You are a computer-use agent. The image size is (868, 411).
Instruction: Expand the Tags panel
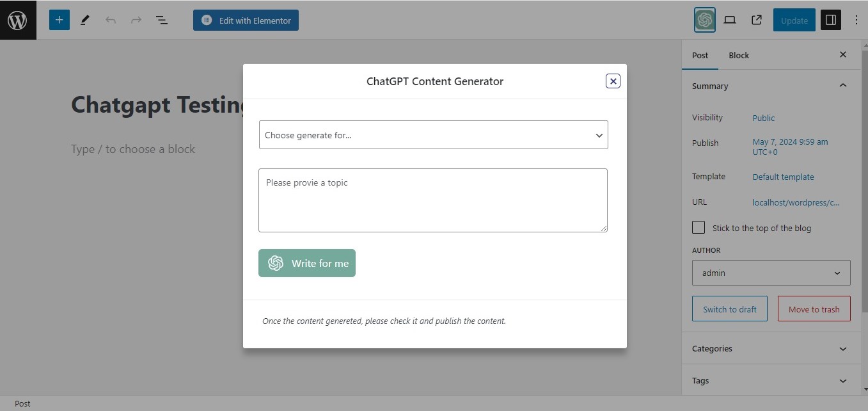click(x=771, y=380)
